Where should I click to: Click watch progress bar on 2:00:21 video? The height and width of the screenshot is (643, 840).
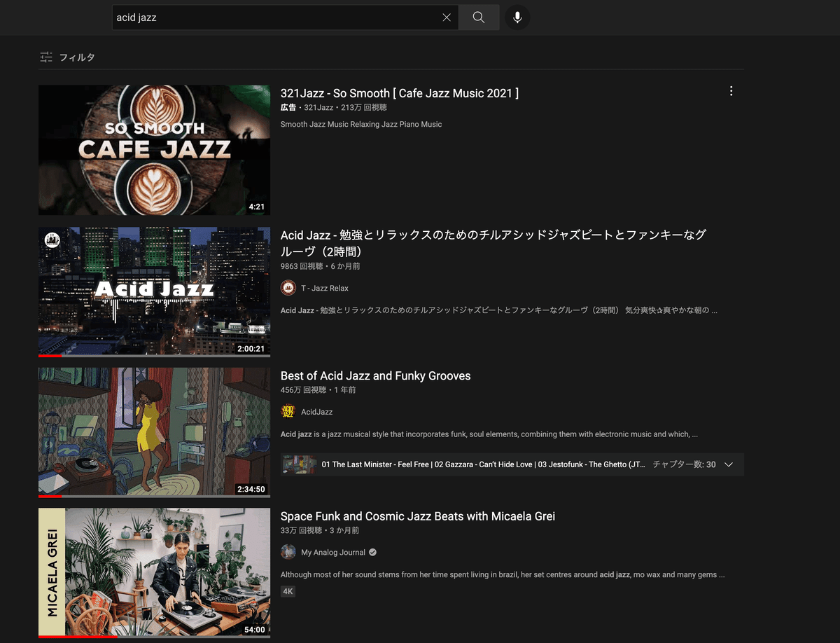tap(154, 356)
